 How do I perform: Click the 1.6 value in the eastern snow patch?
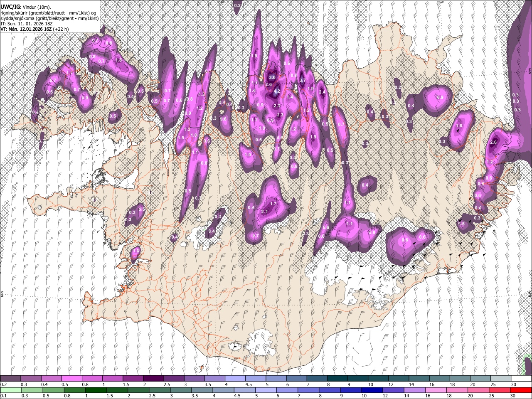pos(459,126)
